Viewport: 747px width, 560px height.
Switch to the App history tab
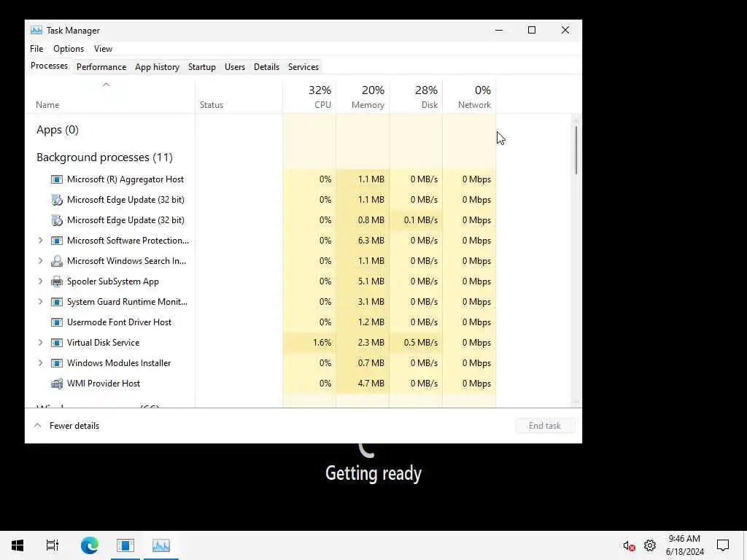[158, 67]
